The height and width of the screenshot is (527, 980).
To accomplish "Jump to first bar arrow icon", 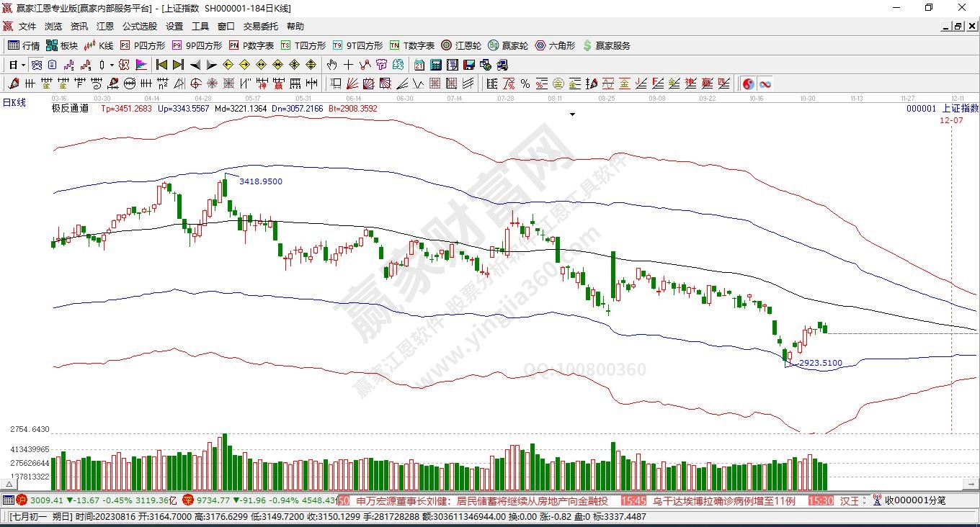I will [x=161, y=65].
